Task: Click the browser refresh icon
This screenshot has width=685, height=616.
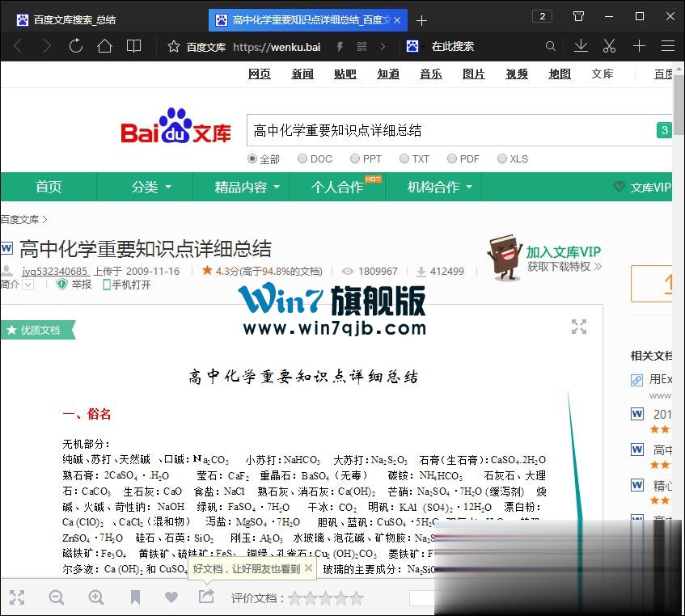Action: (75, 46)
